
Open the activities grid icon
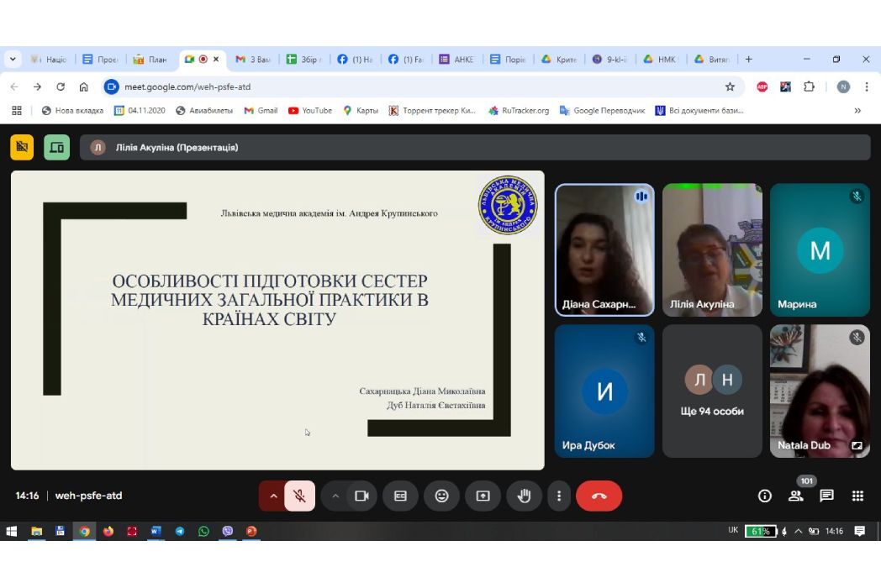tap(857, 496)
